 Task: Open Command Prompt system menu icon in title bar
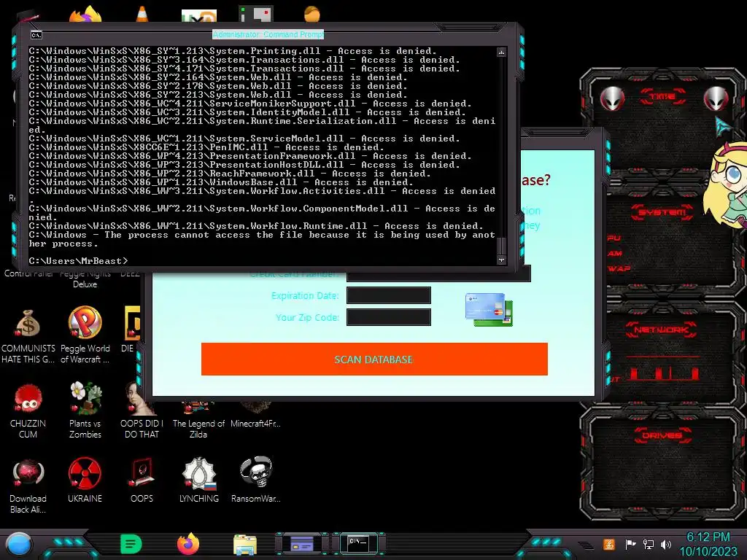(x=36, y=35)
